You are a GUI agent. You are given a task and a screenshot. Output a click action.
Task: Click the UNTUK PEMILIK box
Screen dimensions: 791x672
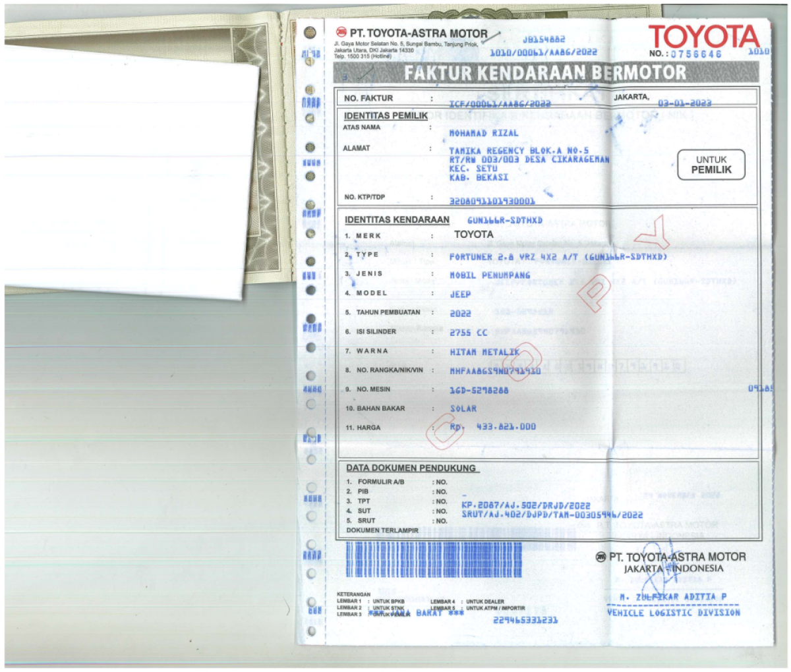click(x=713, y=165)
